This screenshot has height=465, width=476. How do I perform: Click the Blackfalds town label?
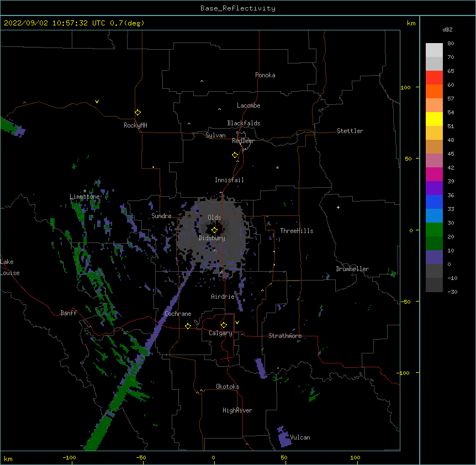pyautogui.click(x=244, y=123)
